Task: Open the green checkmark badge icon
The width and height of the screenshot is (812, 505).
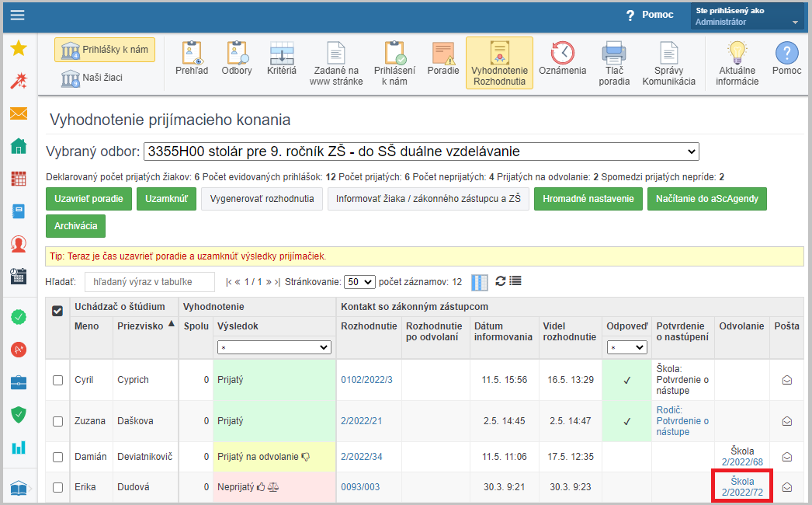Action: [19, 317]
